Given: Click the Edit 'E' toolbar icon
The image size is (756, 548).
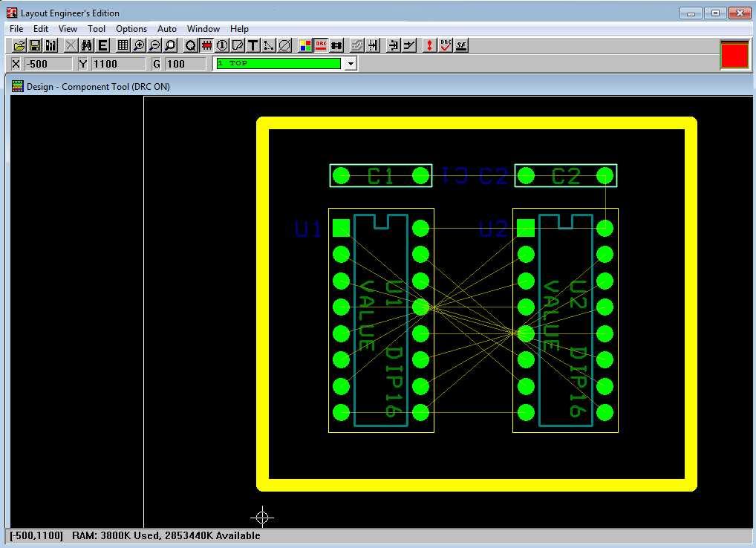Looking at the screenshot, I should click(x=102, y=46).
